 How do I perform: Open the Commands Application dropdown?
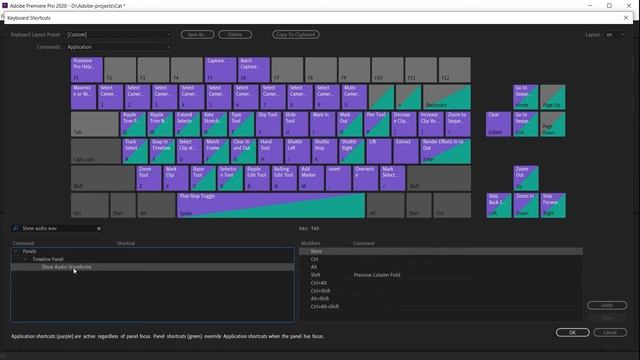click(x=119, y=47)
